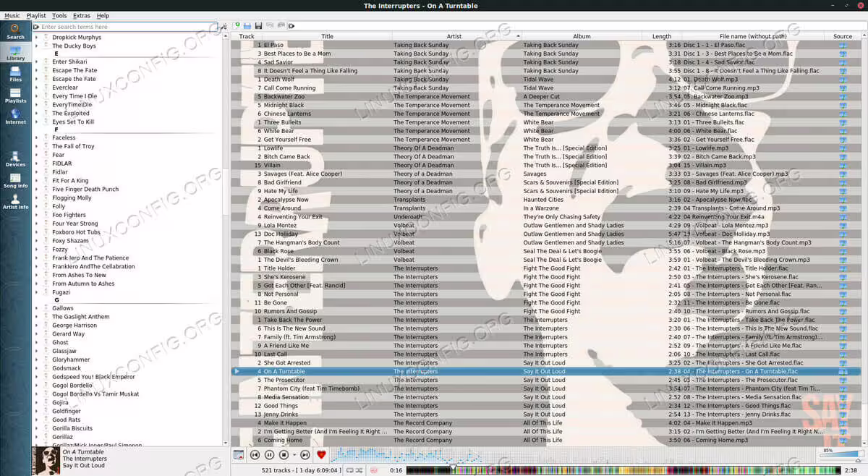Open the Music menu
868x476 pixels.
(x=12, y=15)
